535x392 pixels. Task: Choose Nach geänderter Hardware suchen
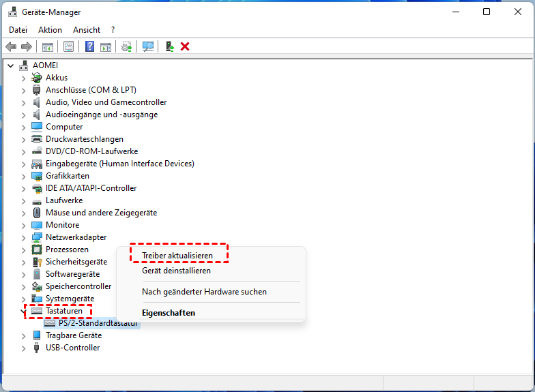tap(205, 292)
